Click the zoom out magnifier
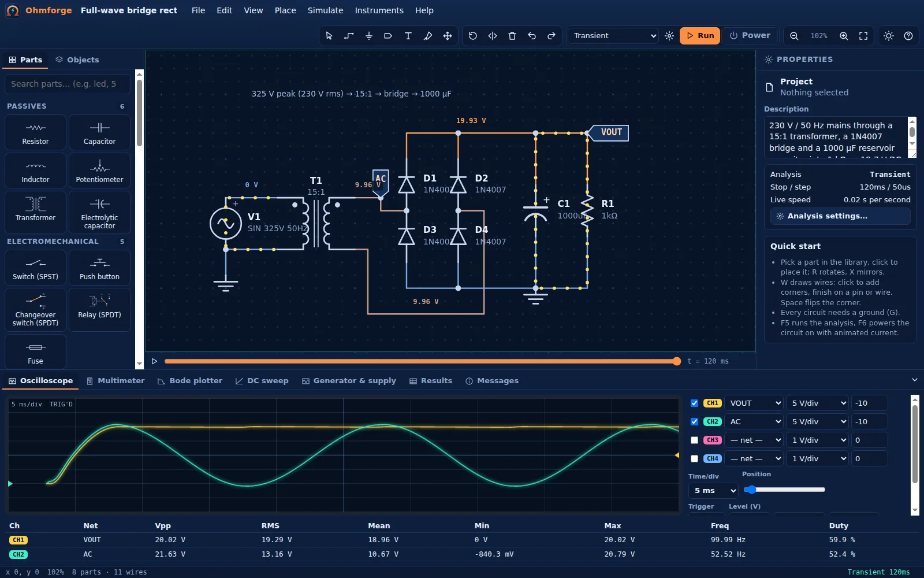 point(794,36)
